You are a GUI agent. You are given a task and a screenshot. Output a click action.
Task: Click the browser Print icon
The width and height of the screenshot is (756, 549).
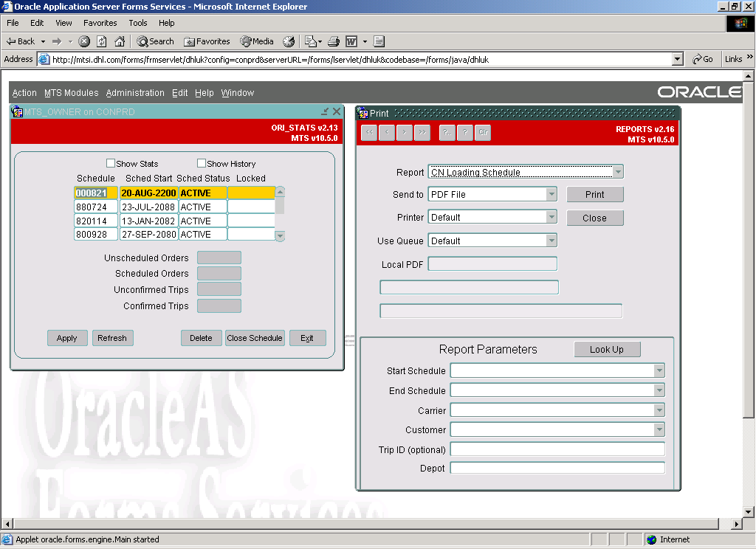click(x=334, y=41)
